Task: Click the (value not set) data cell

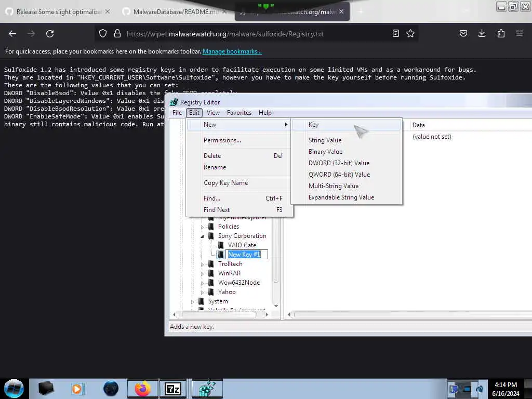Action: tap(432, 137)
